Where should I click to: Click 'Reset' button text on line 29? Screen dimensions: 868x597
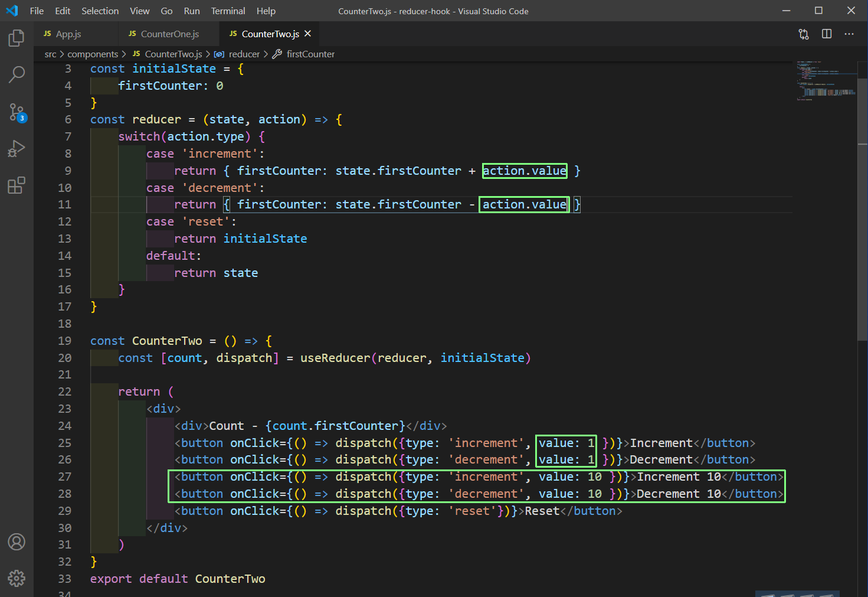click(x=542, y=511)
